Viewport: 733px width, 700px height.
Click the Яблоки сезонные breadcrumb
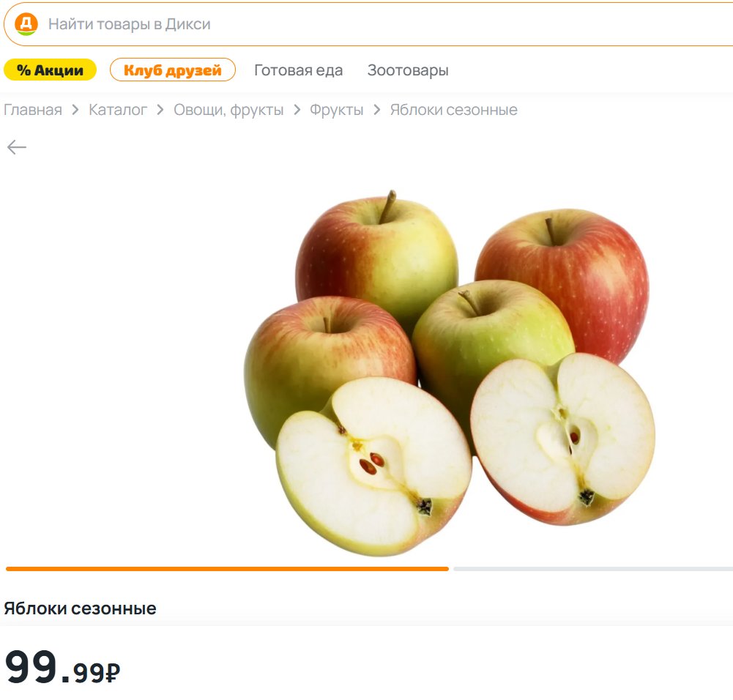tap(453, 110)
